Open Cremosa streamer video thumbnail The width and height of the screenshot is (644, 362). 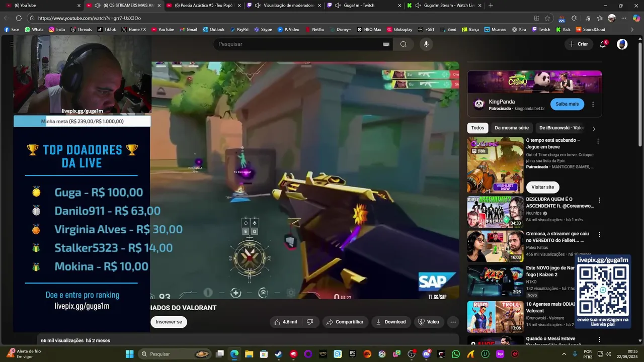(495, 246)
